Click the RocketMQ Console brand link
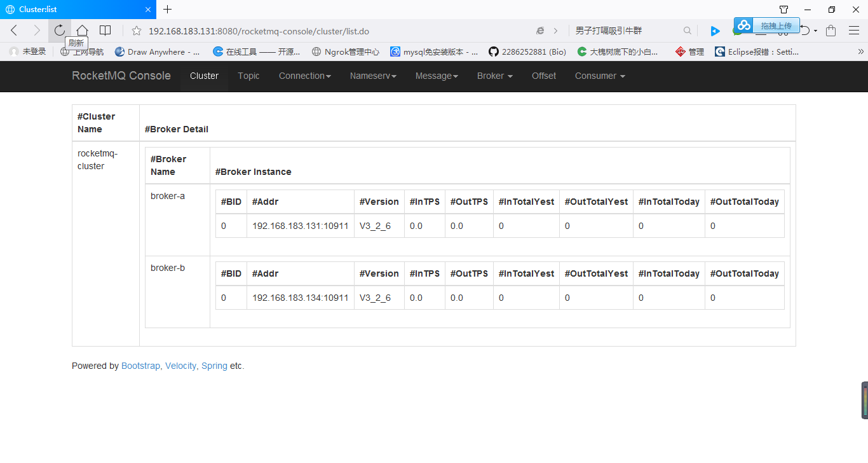Viewport: 868px width, 463px height. (121, 76)
